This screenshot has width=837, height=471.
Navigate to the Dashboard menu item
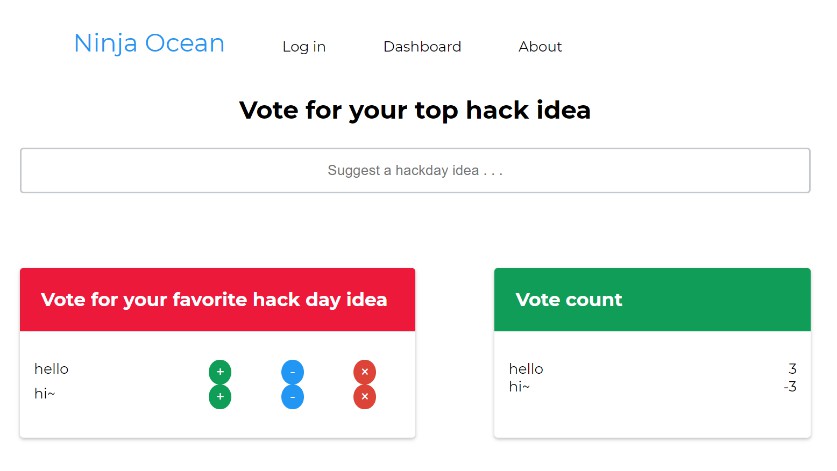(x=422, y=47)
